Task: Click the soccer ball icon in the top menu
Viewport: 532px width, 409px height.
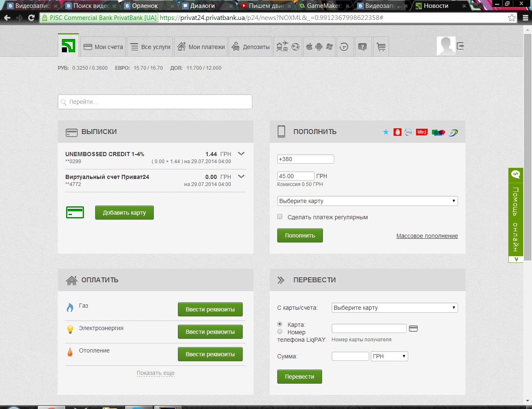Action: click(x=296, y=47)
